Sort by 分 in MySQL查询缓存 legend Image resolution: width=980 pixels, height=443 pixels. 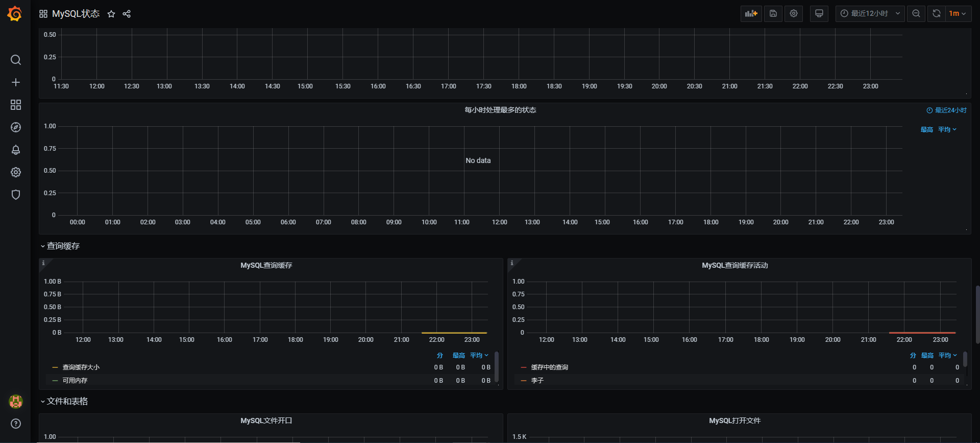[x=440, y=356]
